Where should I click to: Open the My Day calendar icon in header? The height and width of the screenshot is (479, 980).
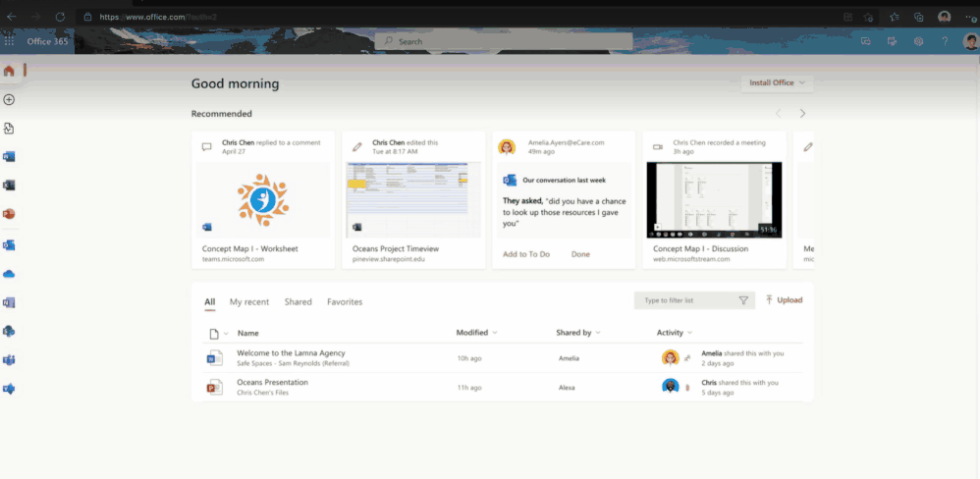tap(892, 41)
